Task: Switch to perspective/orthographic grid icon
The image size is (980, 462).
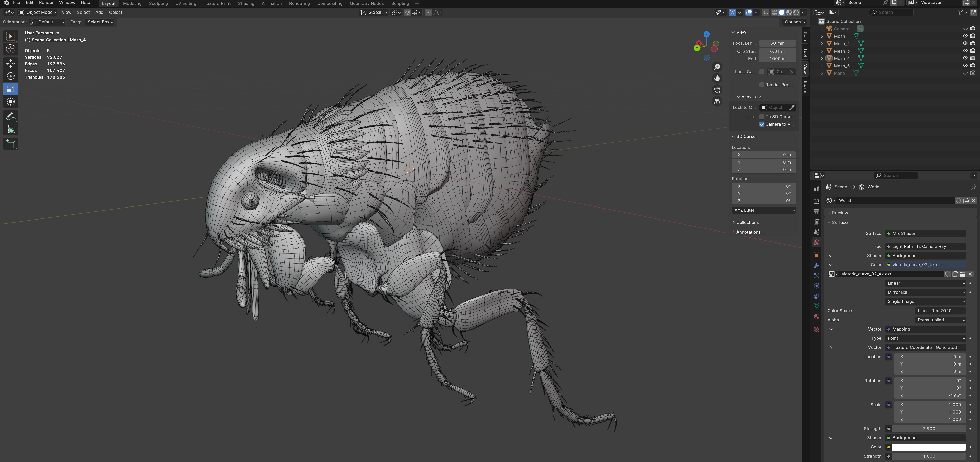Action: coord(717,102)
